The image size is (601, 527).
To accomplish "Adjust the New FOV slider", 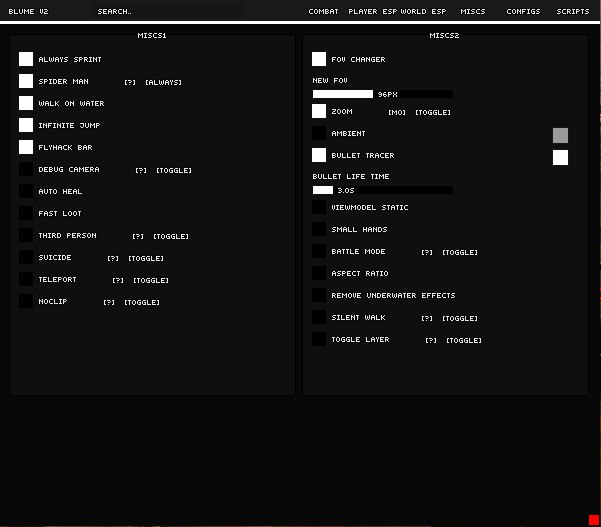I will [382, 94].
